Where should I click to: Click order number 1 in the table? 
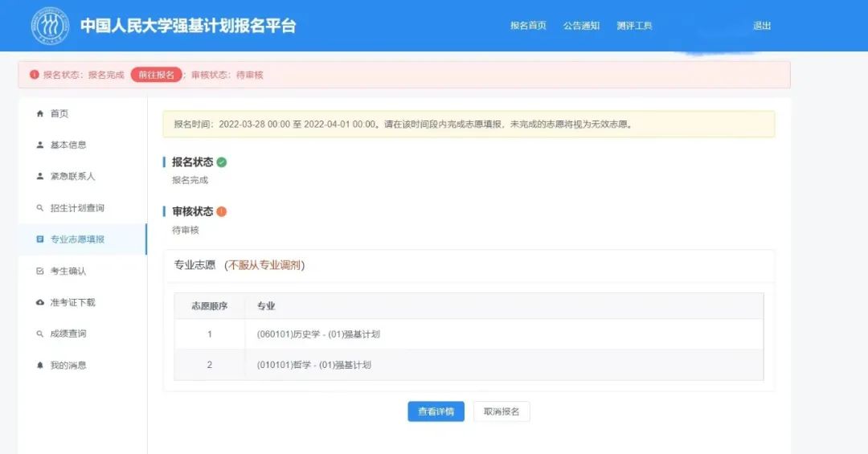click(x=209, y=334)
